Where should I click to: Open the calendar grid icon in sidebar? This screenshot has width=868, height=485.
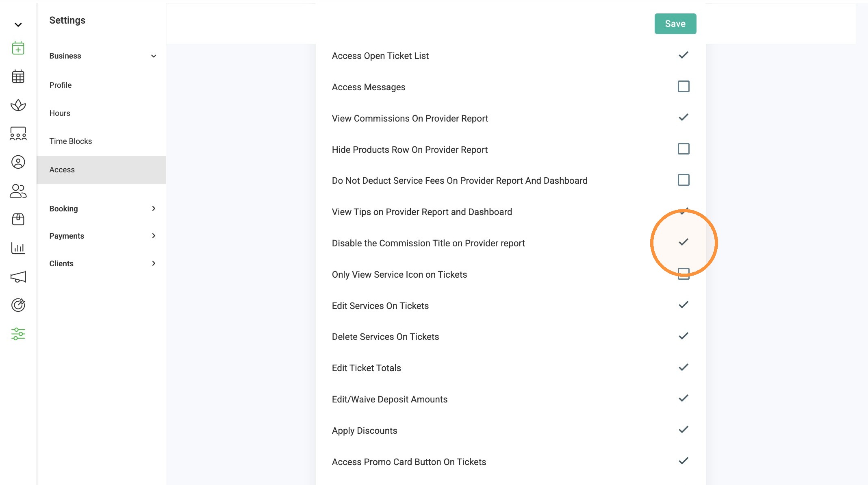click(18, 76)
